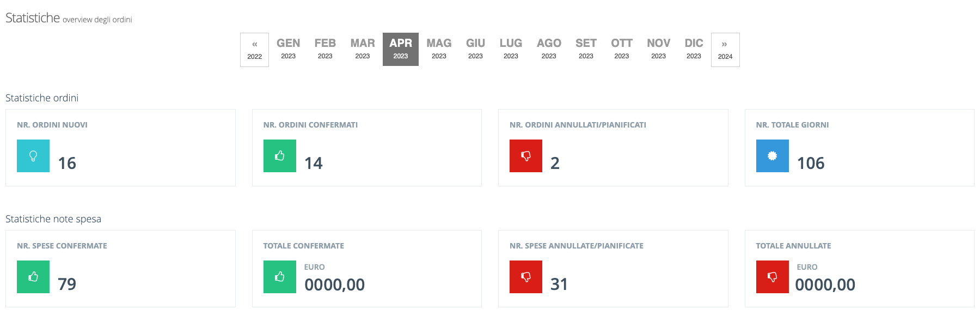Go to previous year 2022
Screen dimensions: 980x321
click(x=254, y=50)
